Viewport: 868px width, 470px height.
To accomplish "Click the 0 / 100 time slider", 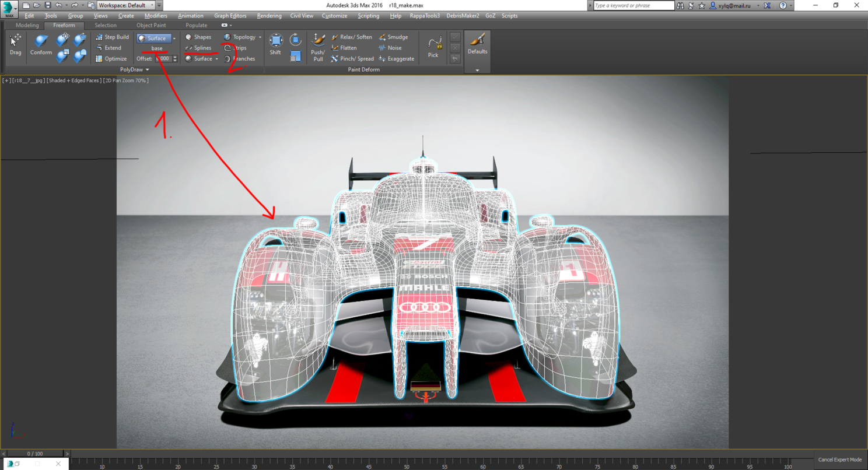I will 35,454.
